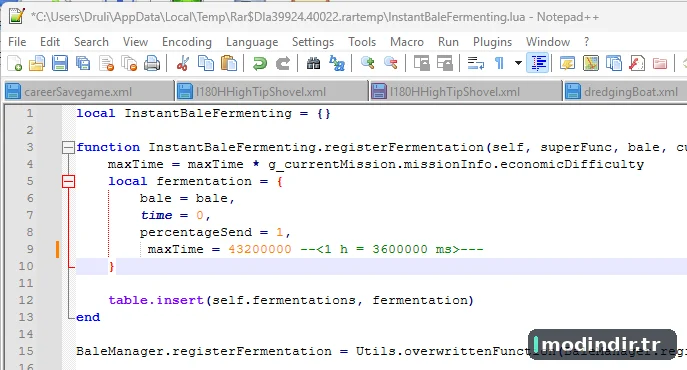Open the Plugins menu
687x370 pixels.
point(492,42)
